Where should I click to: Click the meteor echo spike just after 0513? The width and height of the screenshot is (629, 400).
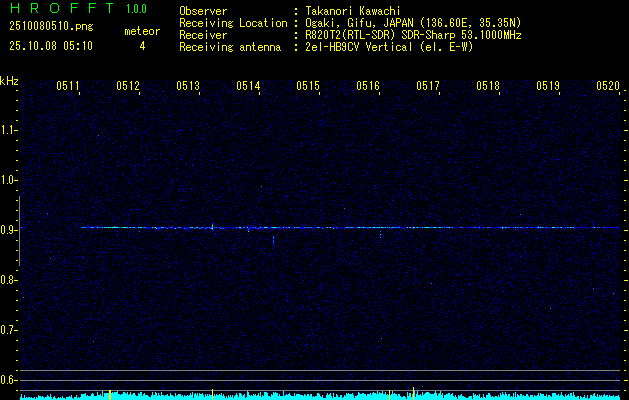pos(213,227)
